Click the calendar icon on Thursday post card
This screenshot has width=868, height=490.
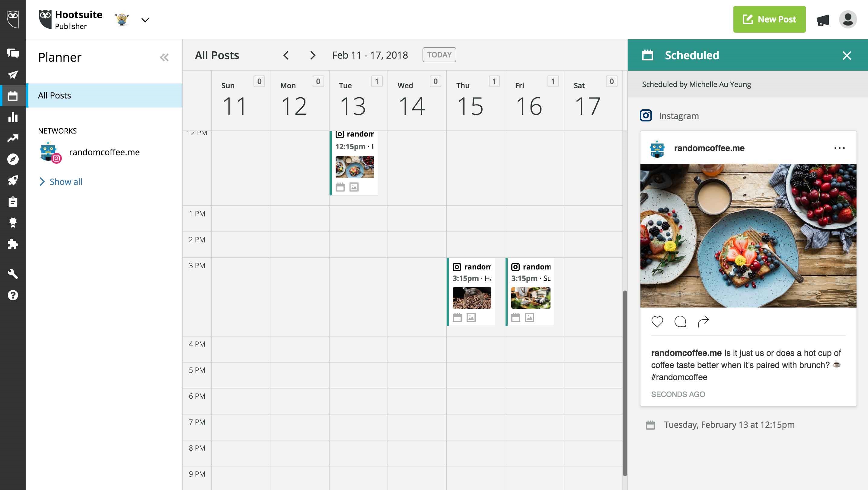457,317
